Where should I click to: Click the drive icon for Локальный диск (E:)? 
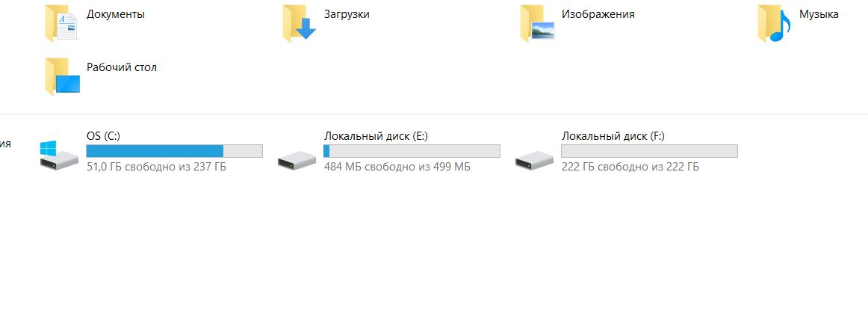(x=297, y=159)
